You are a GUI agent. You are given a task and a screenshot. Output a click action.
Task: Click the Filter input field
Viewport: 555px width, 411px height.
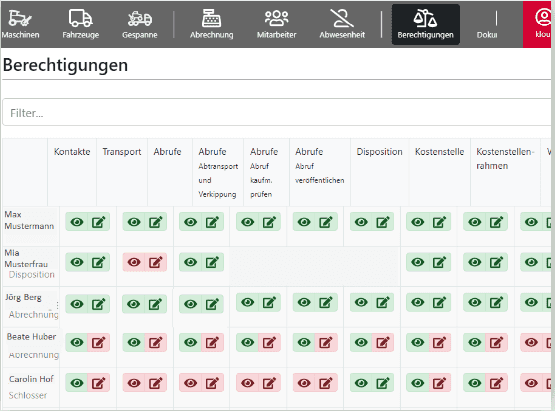click(x=277, y=113)
